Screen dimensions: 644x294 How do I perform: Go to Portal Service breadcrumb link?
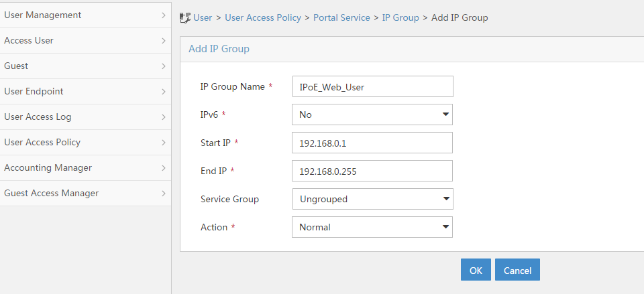point(341,17)
